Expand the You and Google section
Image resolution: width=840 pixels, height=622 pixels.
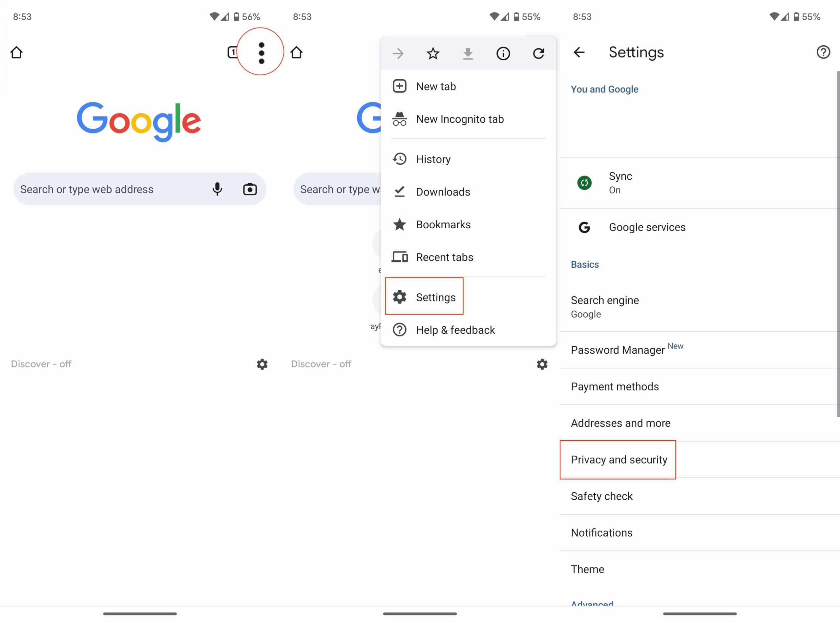click(604, 89)
